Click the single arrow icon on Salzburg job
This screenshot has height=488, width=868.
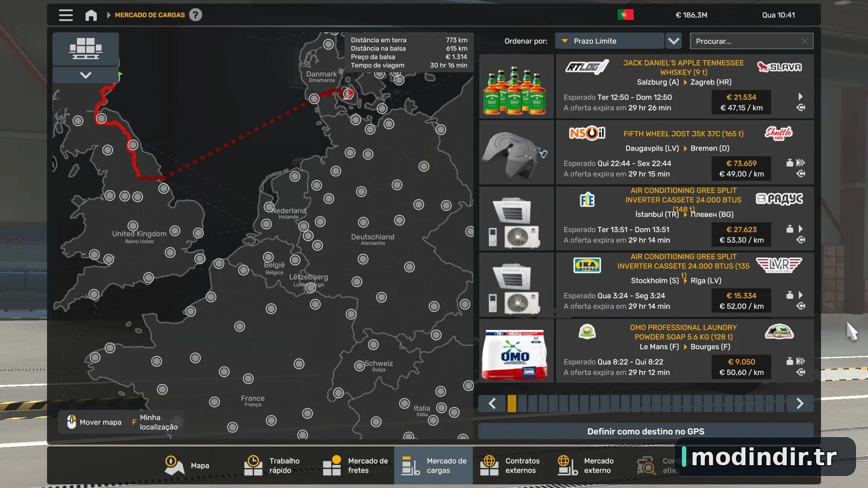[800, 97]
